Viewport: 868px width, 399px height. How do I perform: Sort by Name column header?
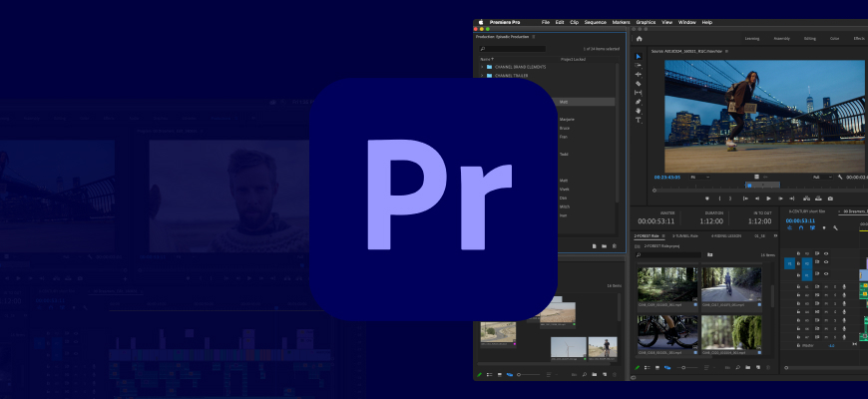tap(486, 59)
